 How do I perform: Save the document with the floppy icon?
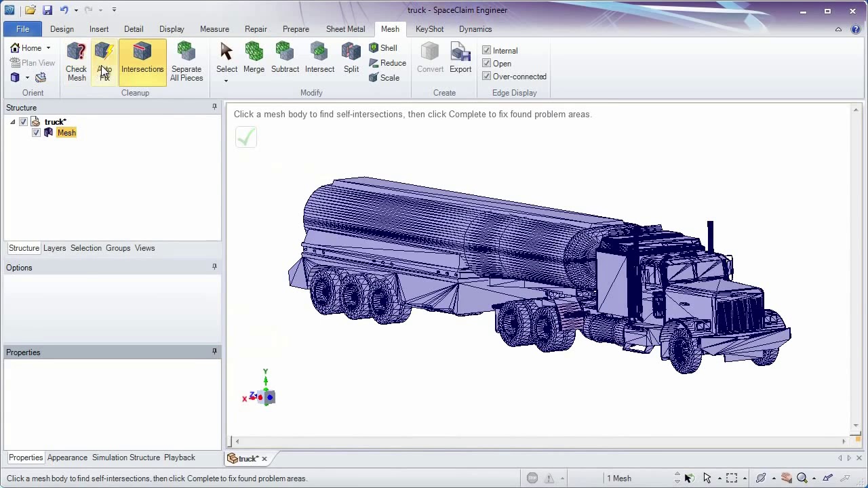(x=47, y=10)
